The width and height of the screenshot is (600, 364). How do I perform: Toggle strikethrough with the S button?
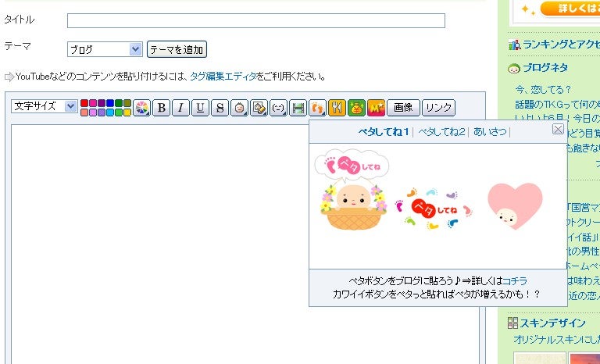(220, 108)
